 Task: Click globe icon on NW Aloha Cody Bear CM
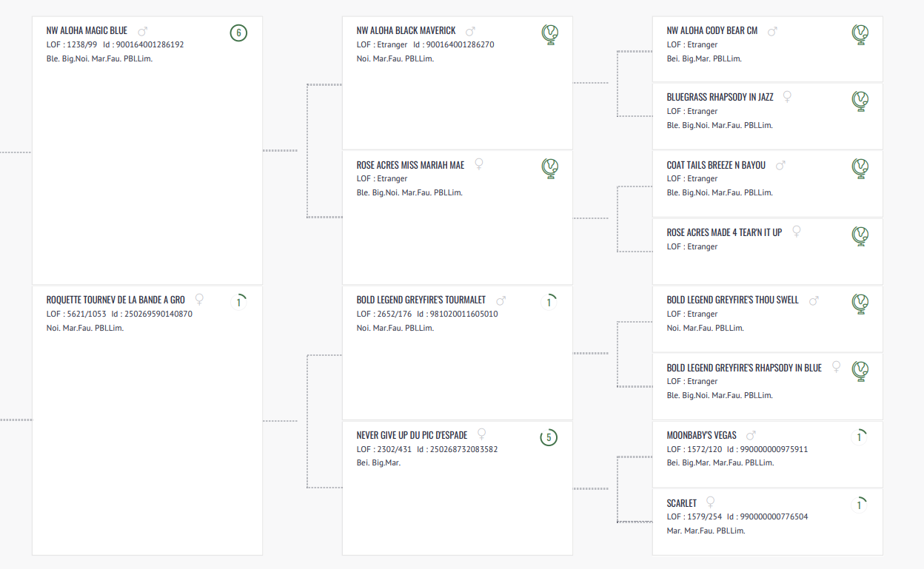(x=860, y=33)
